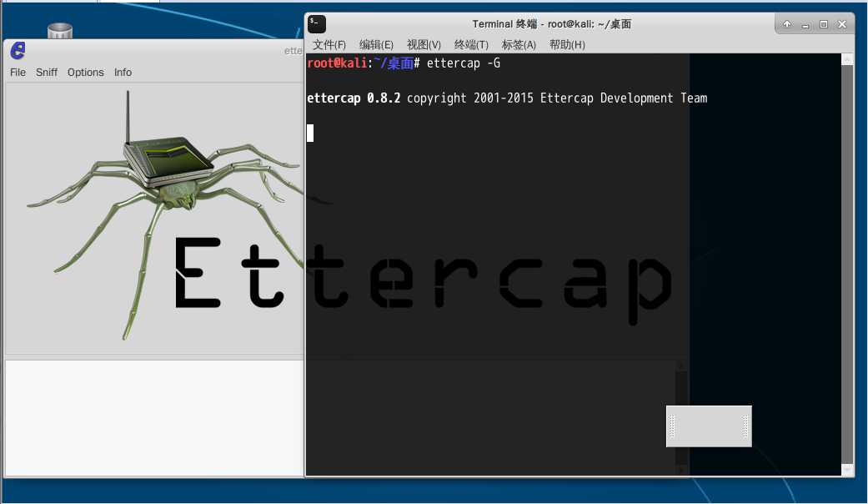Click the 'root@kali' prompt text in Terminal
The width and height of the screenshot is (868, 504).
tap(337, 63)
